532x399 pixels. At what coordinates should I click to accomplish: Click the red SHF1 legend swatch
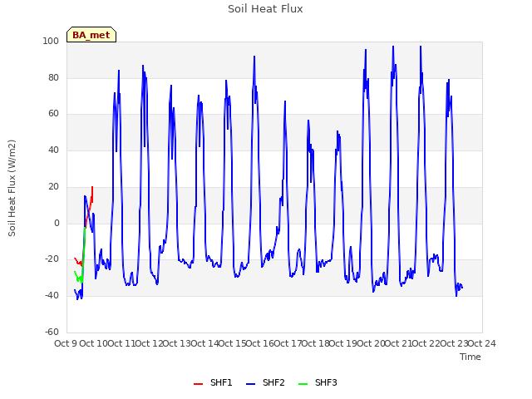(198, 384)
